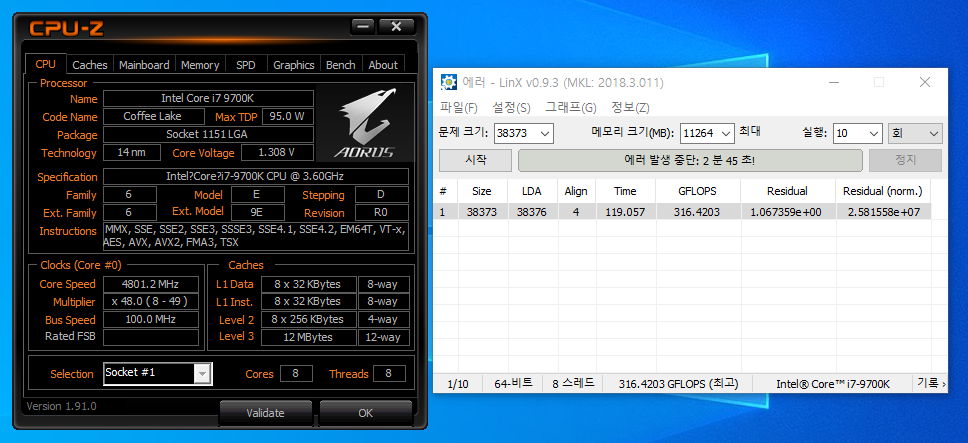Open the 회 run unit dropdown
The image size is (968, 443).
(914, 133)
